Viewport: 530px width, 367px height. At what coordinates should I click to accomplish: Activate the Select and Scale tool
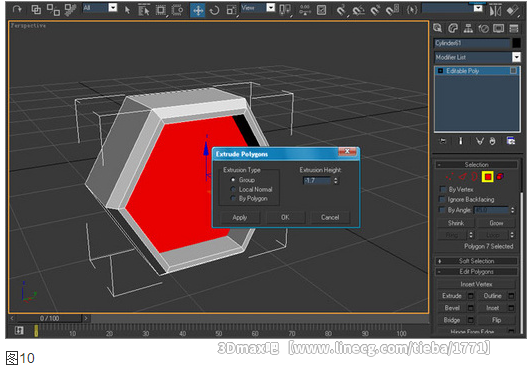(x=232, y=10)
